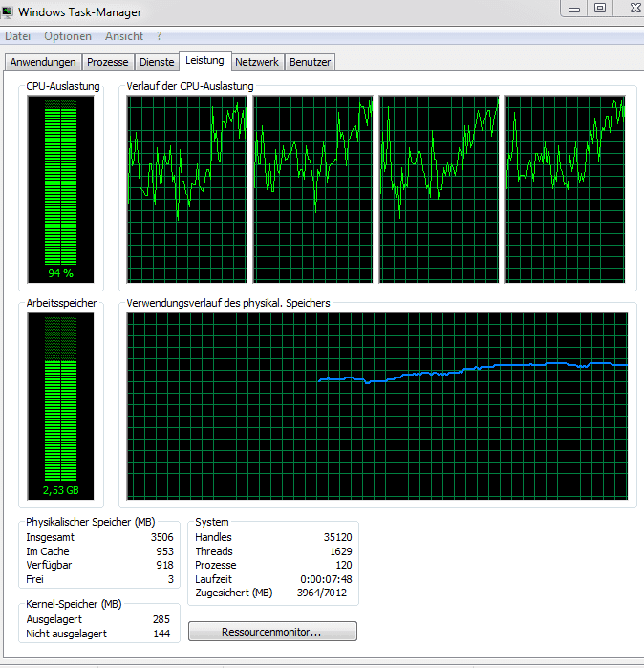Click the Nicht ausgelagert label

click(x=67, y=634)
